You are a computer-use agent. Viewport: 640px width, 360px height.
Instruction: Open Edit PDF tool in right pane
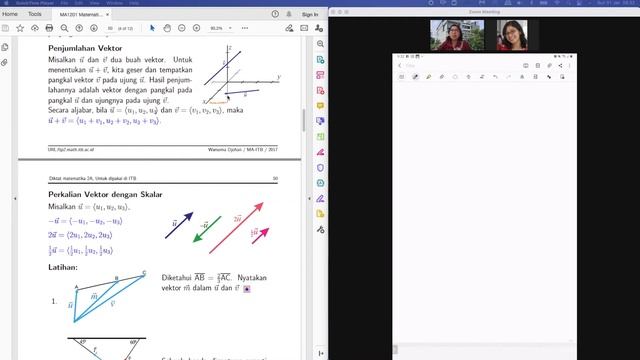[320, 75]
